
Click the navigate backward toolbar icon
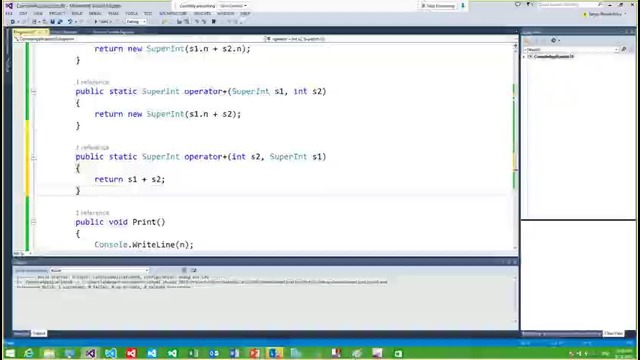13,22
